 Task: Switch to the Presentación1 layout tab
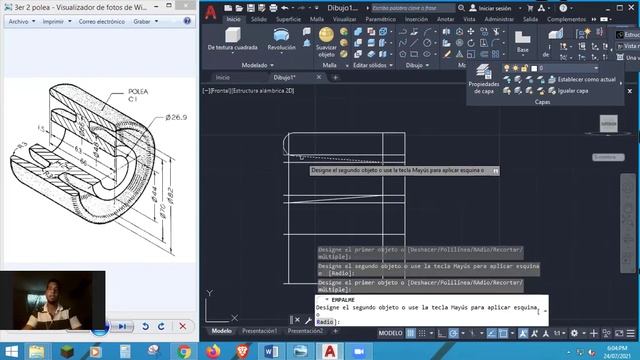point(260,331)
